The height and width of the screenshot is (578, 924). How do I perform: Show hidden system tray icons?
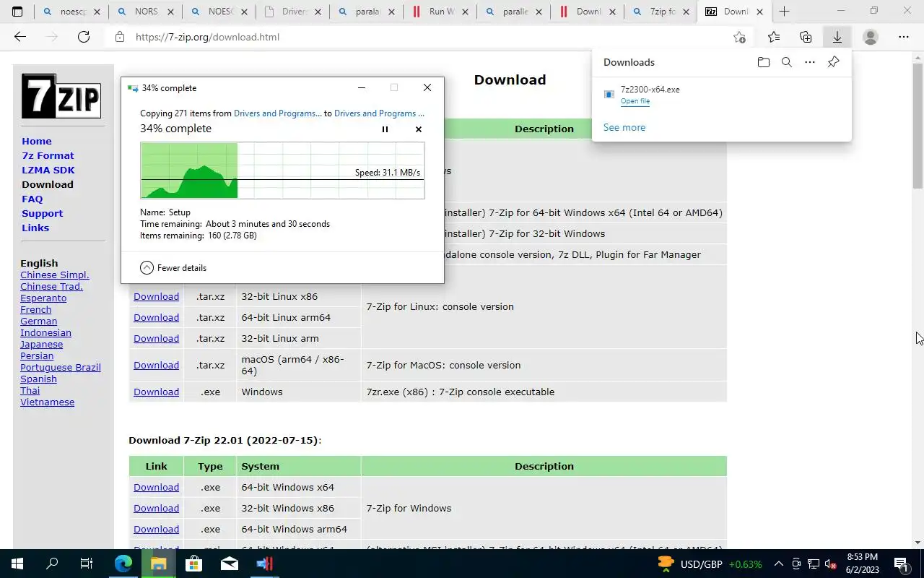click(778, 564)
